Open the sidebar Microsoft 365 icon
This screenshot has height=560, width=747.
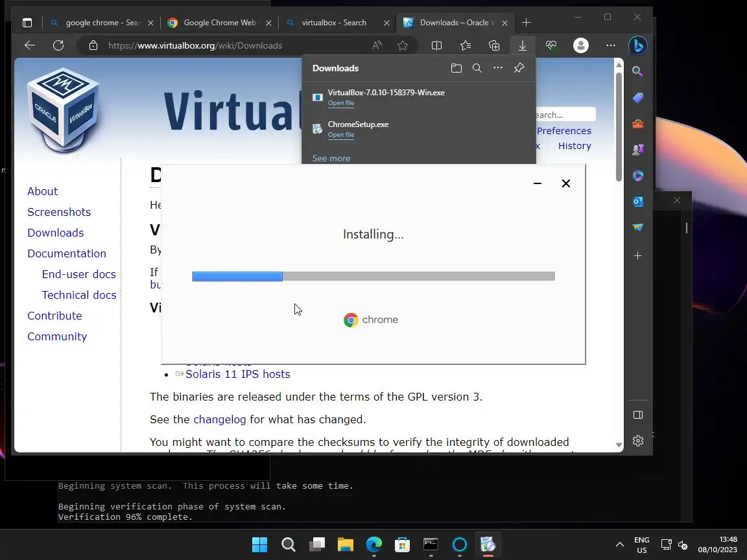(x=638, y=175)
